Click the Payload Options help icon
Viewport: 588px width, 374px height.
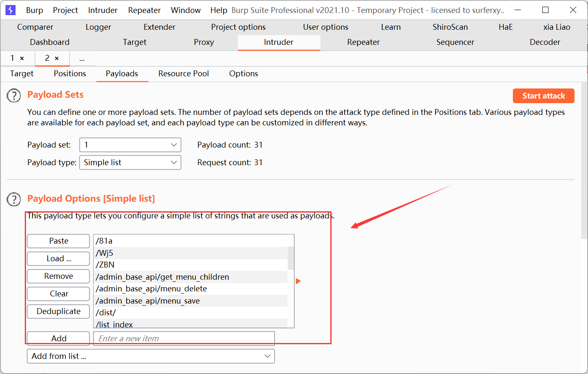pyautogui.click(x=14, y=200)
